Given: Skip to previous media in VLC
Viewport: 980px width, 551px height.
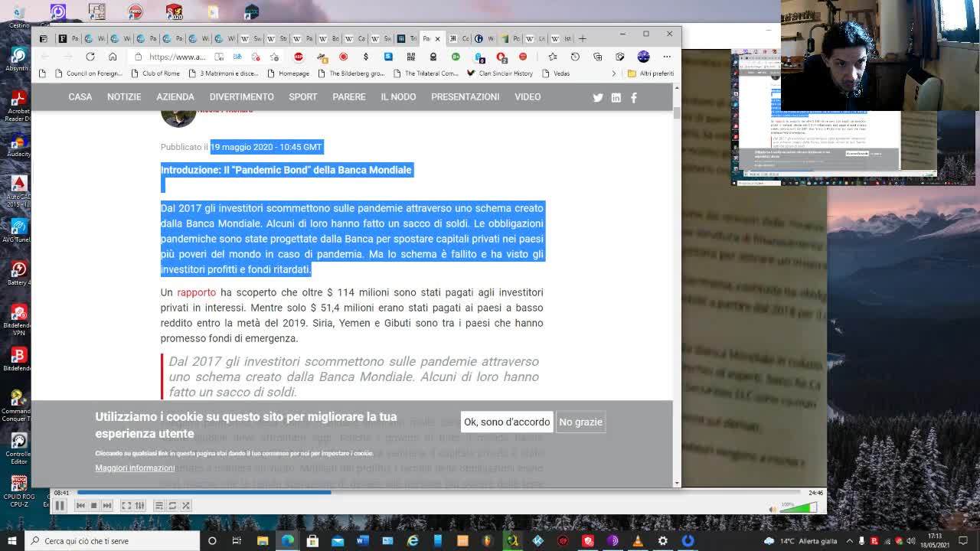Looking at the screenshot, I should point(80,505).
